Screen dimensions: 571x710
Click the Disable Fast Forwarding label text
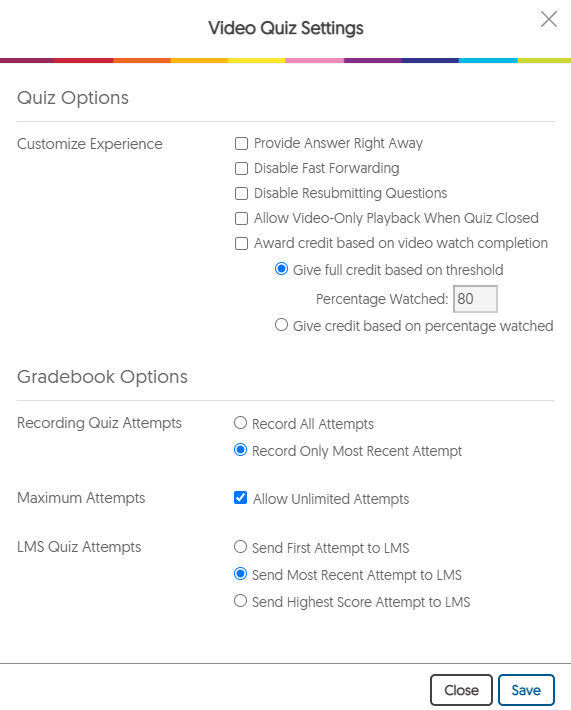point(326,168)
